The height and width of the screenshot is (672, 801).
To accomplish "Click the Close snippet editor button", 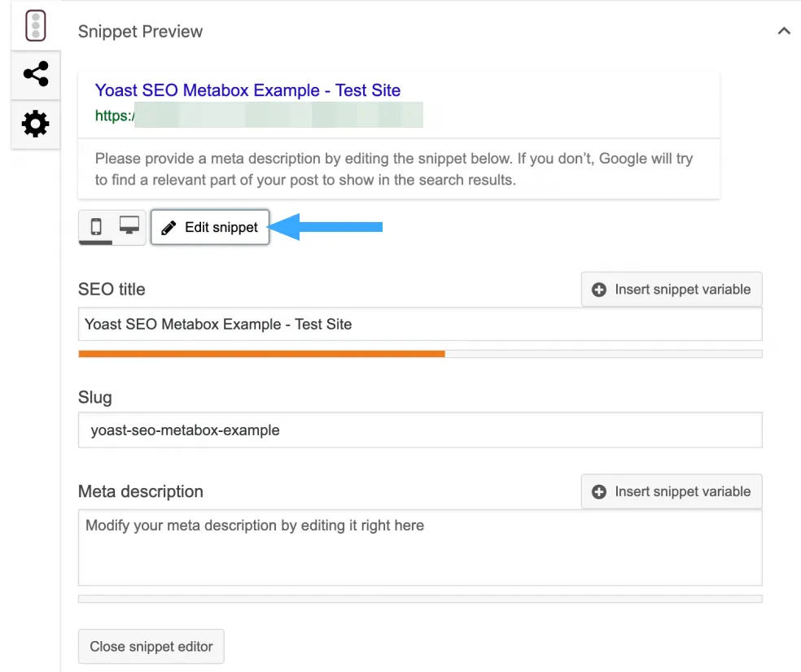I will [151, 646].
